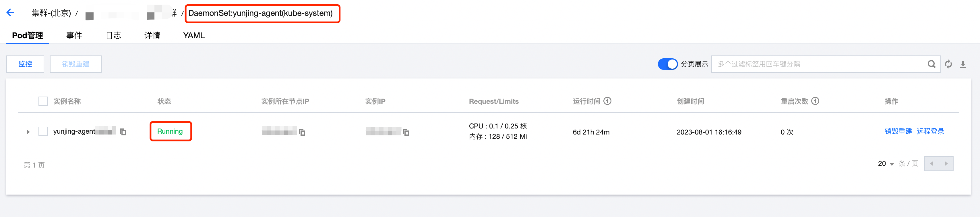Switch to the 事件 tab
Screen dimensions: 980x217
[x=74, y=35]
